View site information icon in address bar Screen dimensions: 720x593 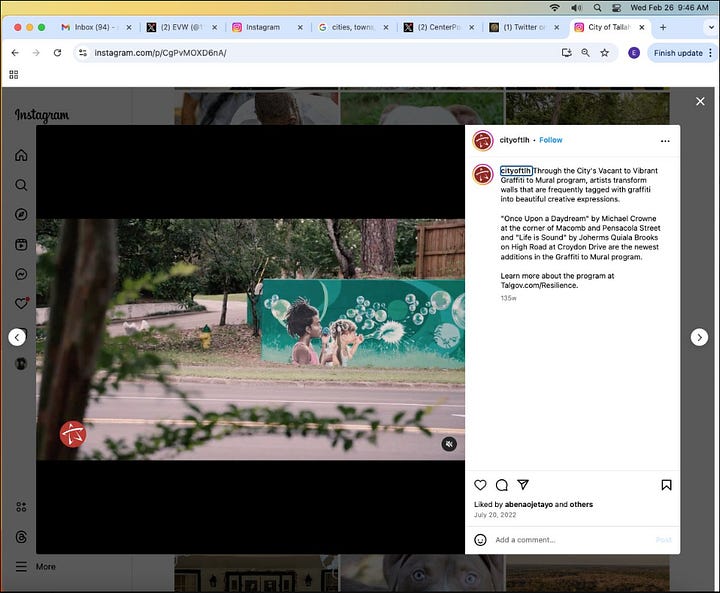click(x=83, y=53)
